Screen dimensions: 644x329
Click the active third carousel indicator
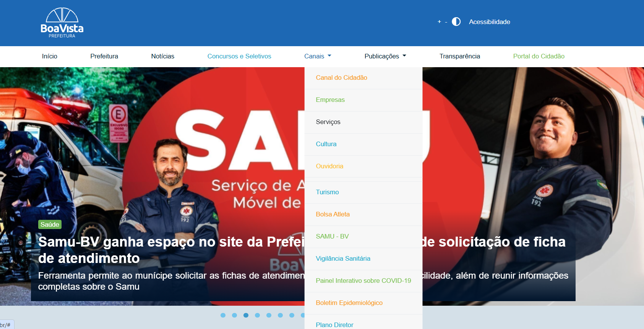pos(246,315)
